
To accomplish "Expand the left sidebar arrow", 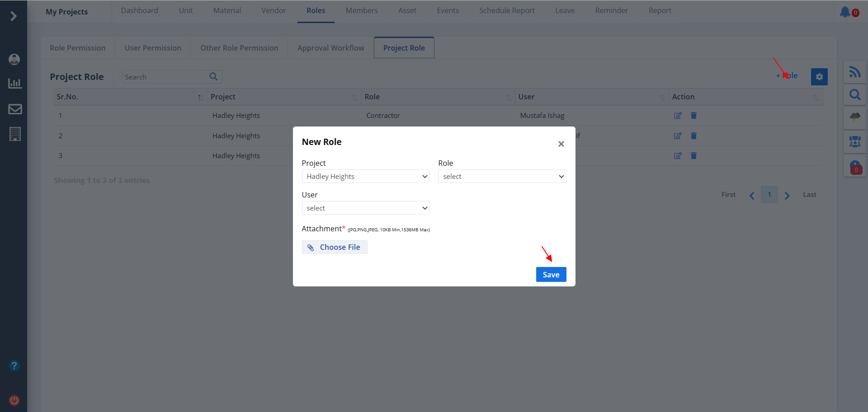I will (x=14, y=16).
